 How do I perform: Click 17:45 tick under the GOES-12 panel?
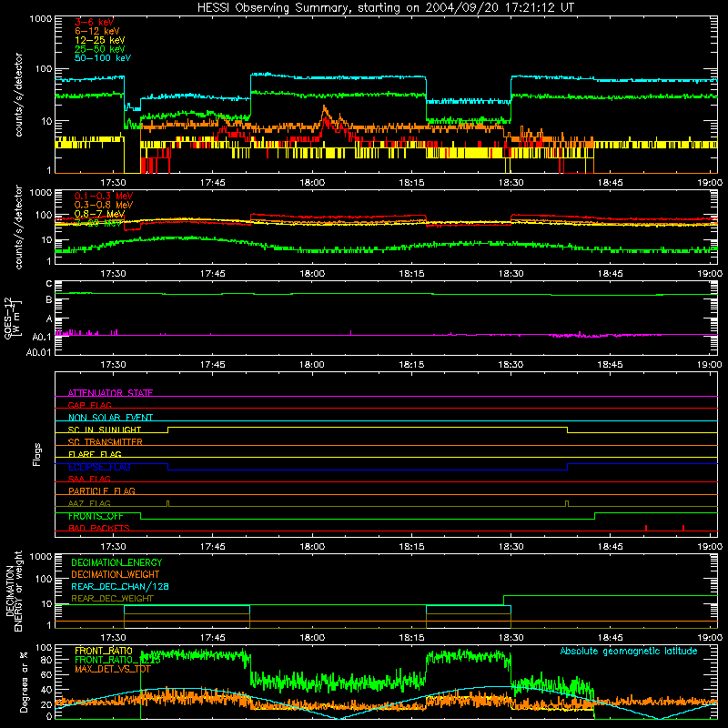tap(213, 365)
